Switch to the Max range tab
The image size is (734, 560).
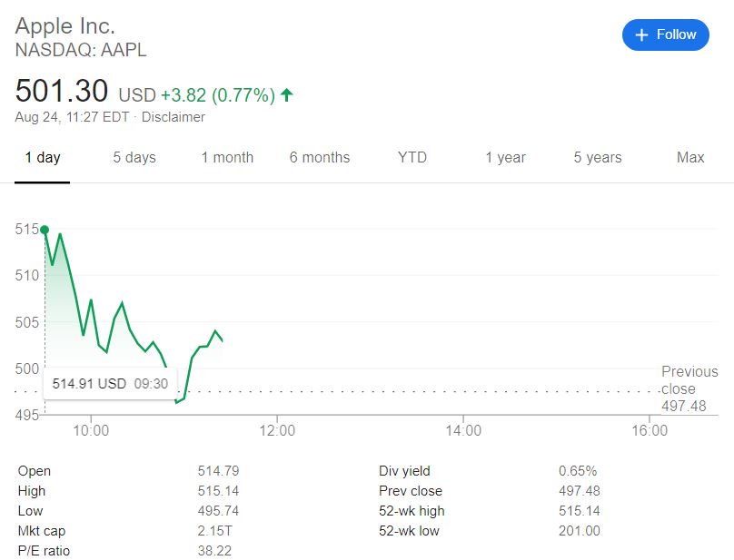point(690,157)
